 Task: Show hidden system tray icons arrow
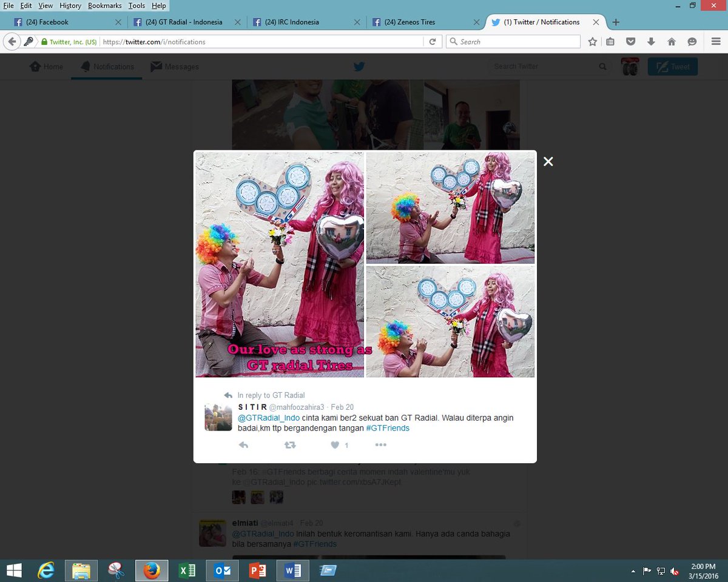[633, 570]
